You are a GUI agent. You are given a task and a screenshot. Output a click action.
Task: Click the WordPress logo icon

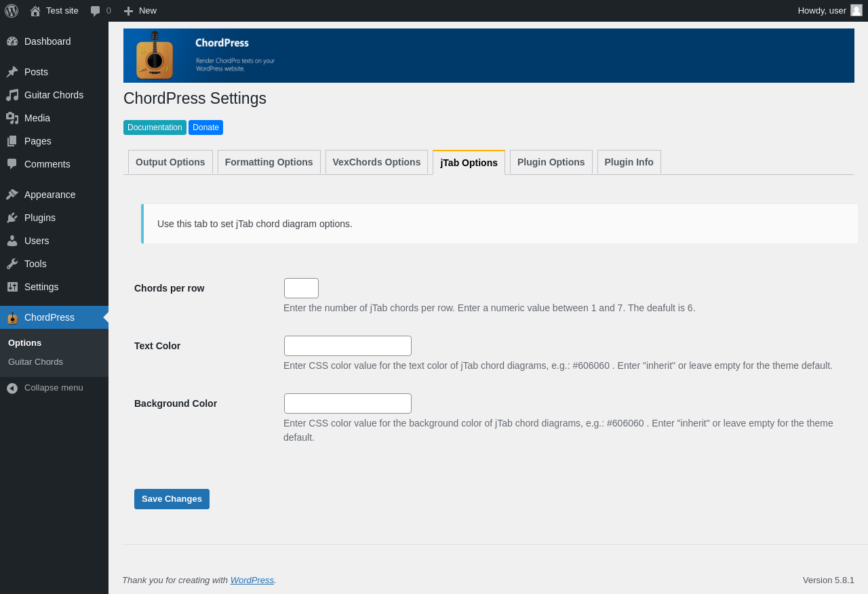12,11
